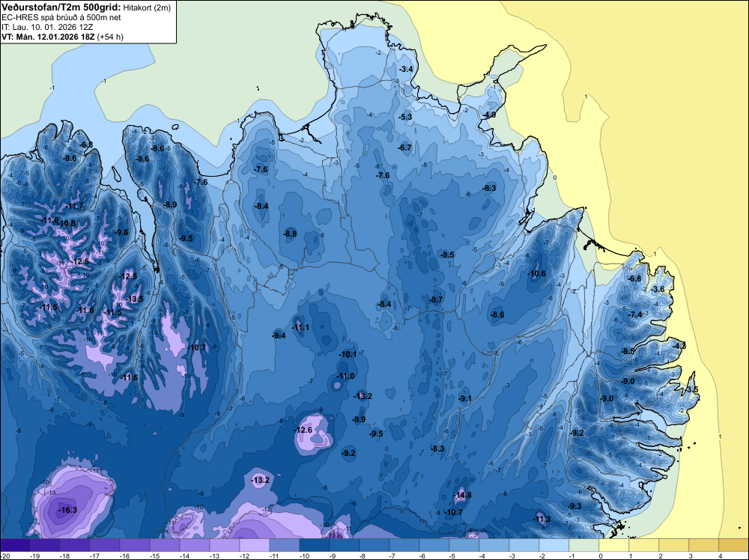Screen dimensions: 749x560
Task: Click the -3.6 temperature label
Action: coord(658,289)
